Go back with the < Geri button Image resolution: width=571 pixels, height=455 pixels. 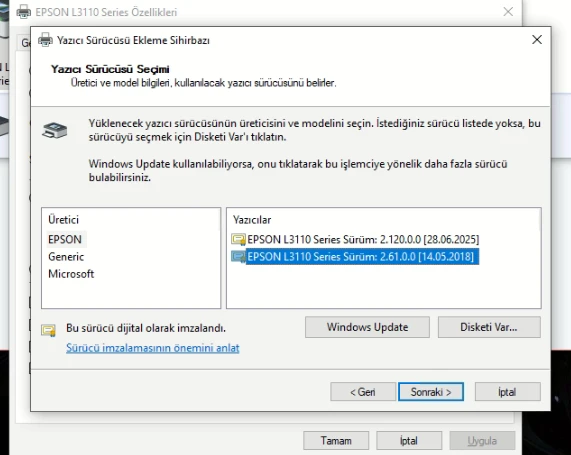pyautogui.click(x=363, y=392)
